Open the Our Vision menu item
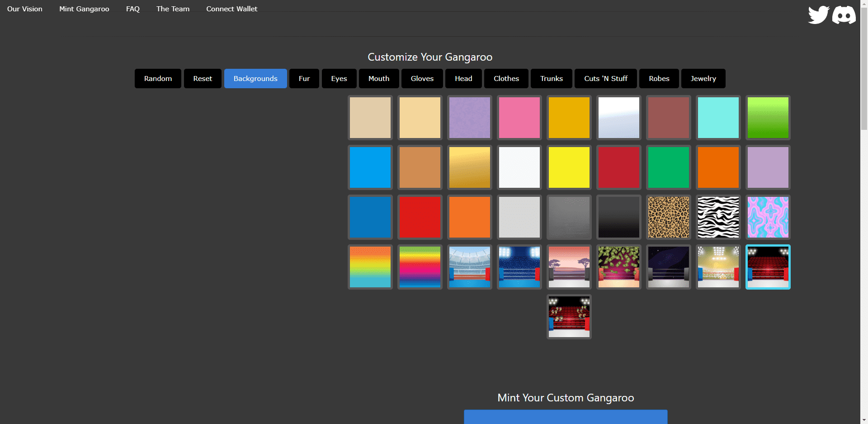868x424 pixels. 25,9
